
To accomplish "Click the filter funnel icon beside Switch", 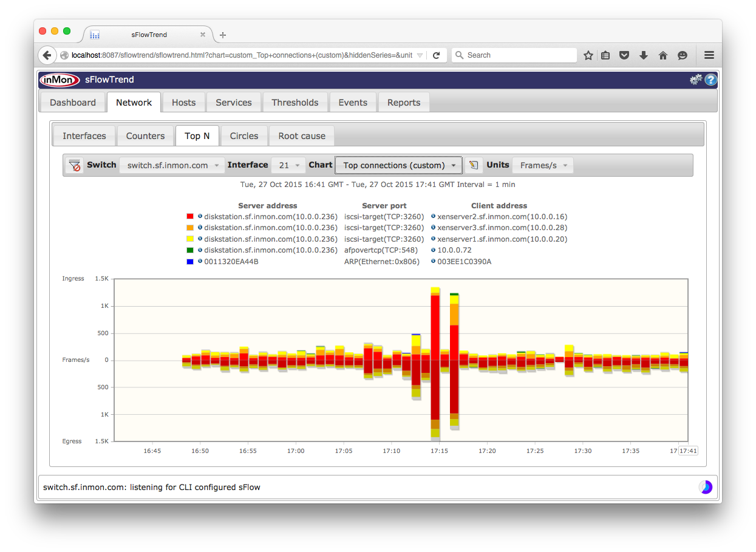I will coord(75,165).
